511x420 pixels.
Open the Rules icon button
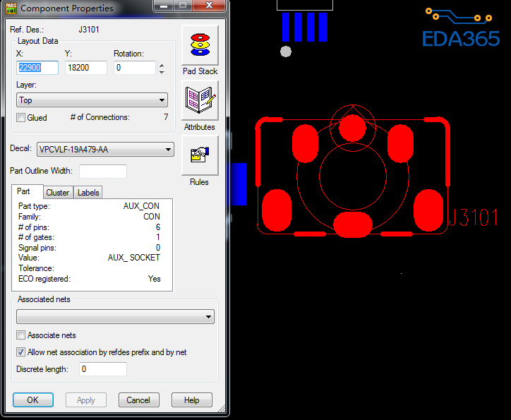click(x=200, y=155)
